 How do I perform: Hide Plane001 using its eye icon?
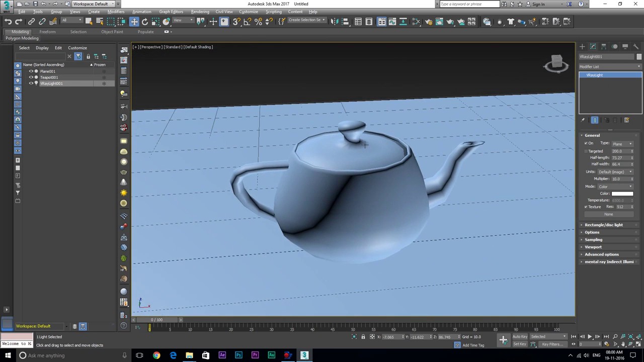31,71
